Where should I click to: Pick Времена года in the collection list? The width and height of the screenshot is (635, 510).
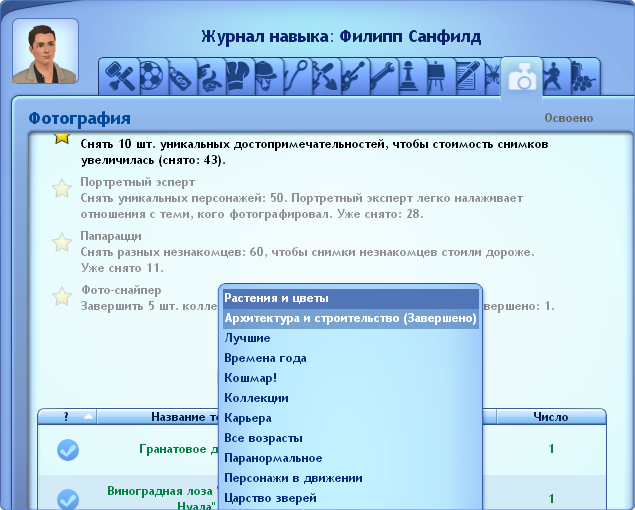click(351, 358)
